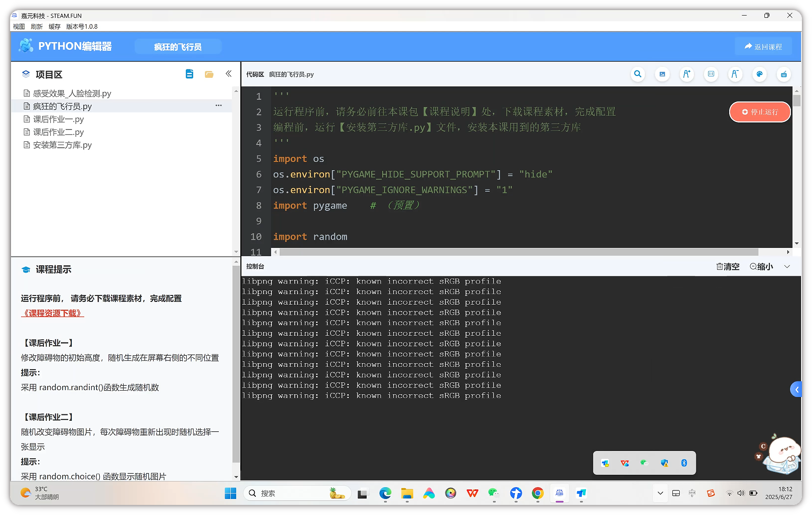Expand the console options chevron
This screenshot has height=515, width=812.
[x=787, y=267]
